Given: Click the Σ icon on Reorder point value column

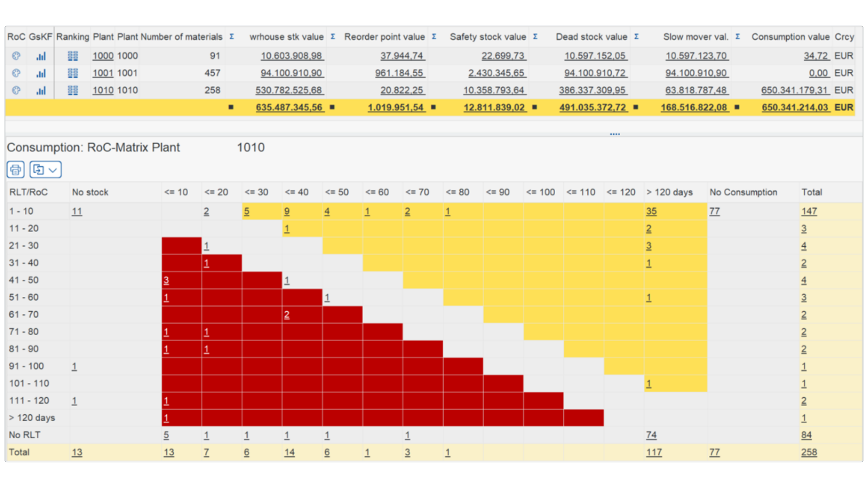Looking at the screenshot, I should pos(434,37).
